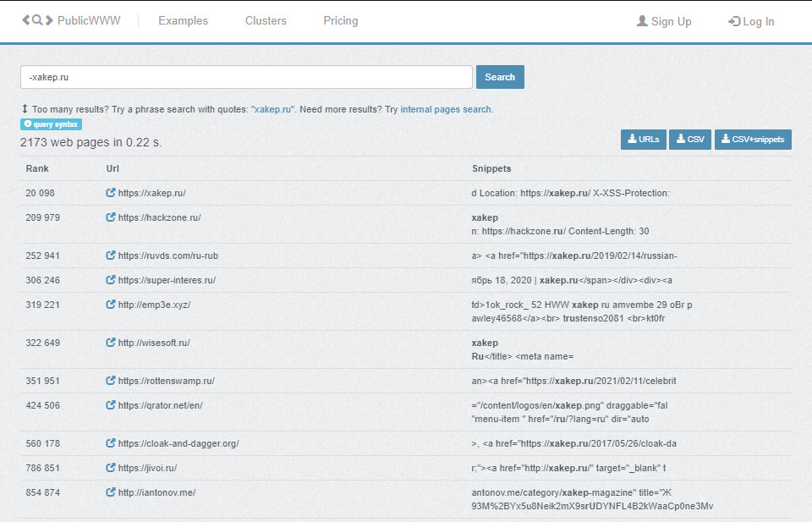Click the Url column header
The image size is (812, 522).
click(112, 168)
